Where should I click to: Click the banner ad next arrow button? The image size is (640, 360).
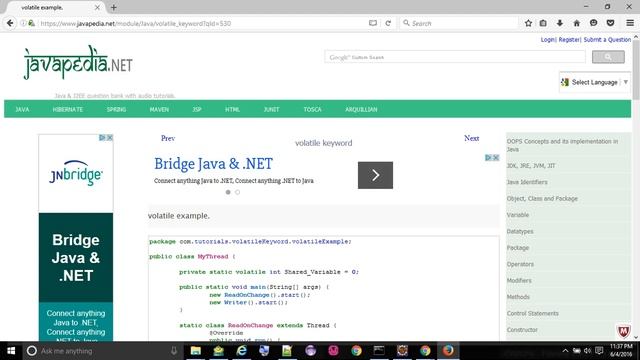(375, 175)
